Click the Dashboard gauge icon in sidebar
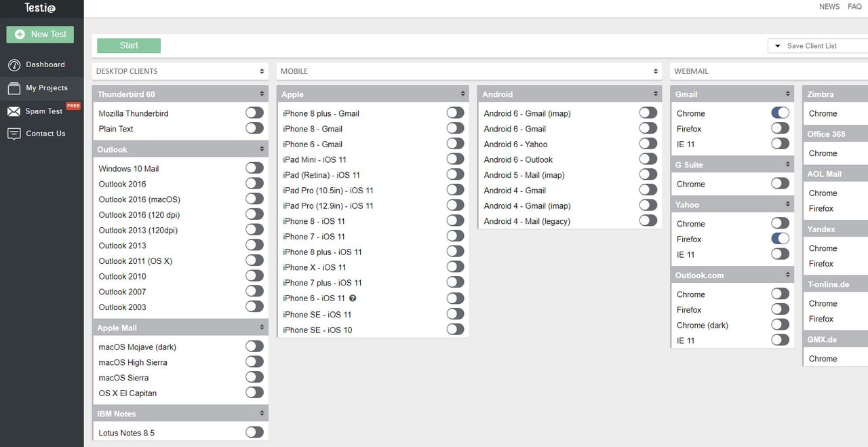The image size is (868, 447). (14, 65)
